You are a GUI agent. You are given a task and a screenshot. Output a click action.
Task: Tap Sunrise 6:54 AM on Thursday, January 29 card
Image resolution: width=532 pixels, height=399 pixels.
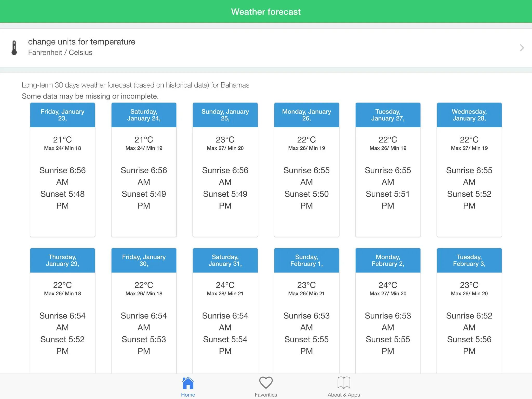(x=63, y=322)
